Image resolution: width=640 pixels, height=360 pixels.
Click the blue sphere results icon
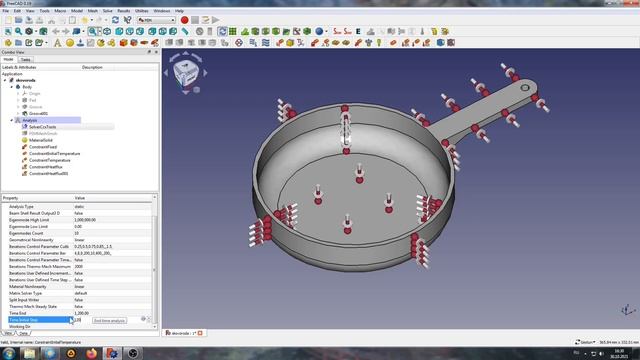point(319,31)
